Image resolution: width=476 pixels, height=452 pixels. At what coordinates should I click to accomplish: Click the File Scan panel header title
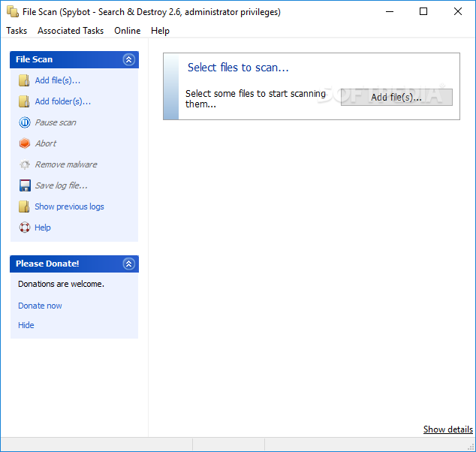pos(34,59)
